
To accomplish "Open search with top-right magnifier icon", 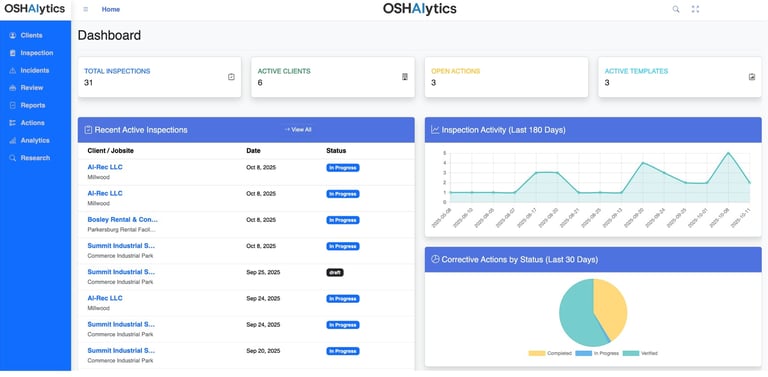I will tap(676, 9).
